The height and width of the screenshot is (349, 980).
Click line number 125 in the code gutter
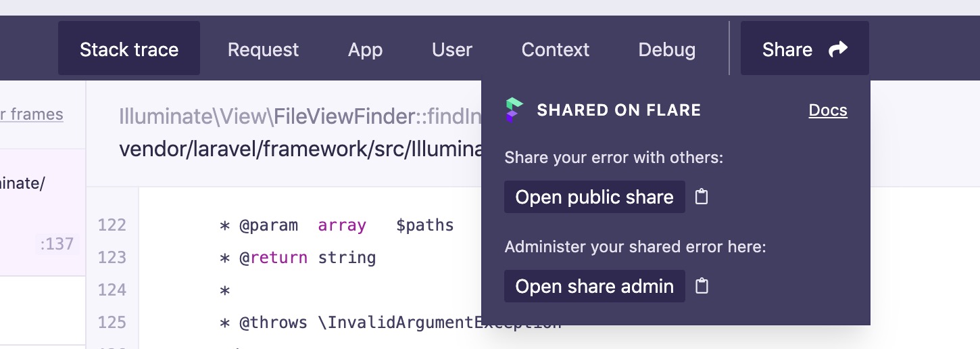point(112,323)
